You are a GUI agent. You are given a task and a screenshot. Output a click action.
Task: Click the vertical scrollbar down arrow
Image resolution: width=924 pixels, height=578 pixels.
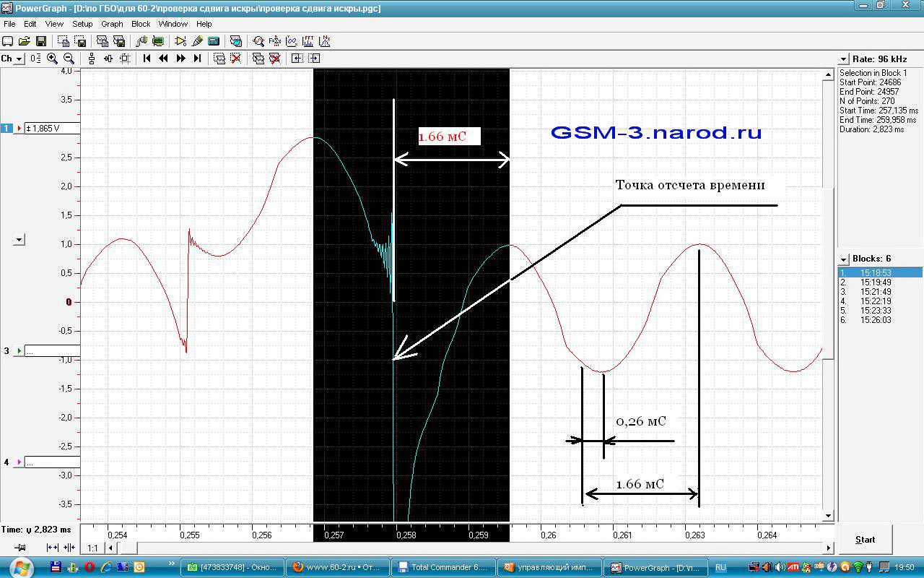point(829,516)
